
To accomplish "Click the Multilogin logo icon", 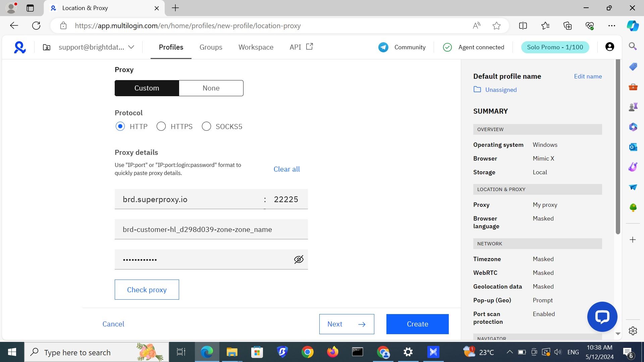I will (20, 47).
